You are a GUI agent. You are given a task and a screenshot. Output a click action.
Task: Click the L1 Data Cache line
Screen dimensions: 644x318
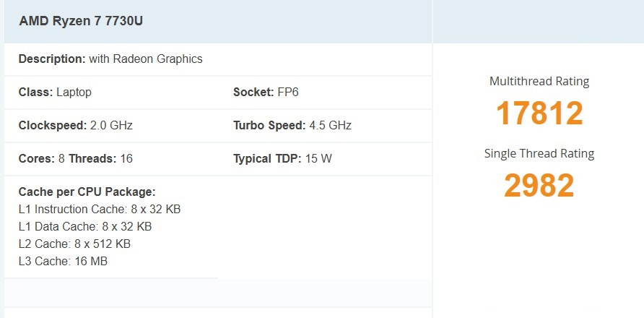85,227
